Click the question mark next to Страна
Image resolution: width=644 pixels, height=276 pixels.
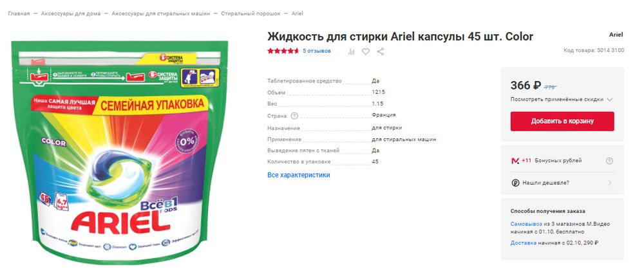(294, 116)
